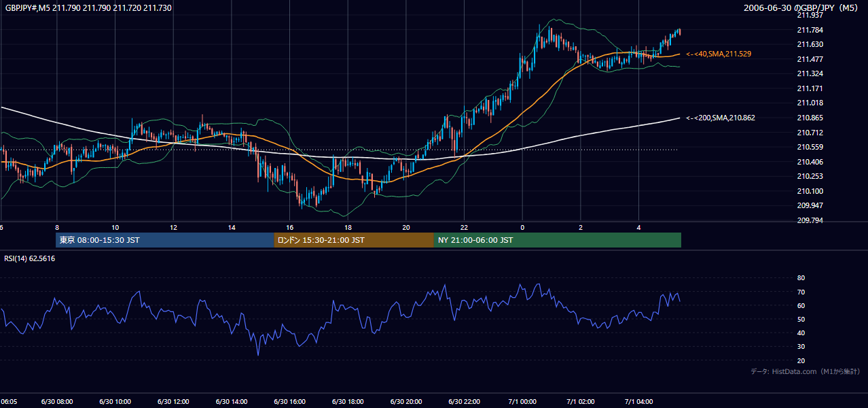
Task: Click price axis value 209.794
Action: [810, 220]
